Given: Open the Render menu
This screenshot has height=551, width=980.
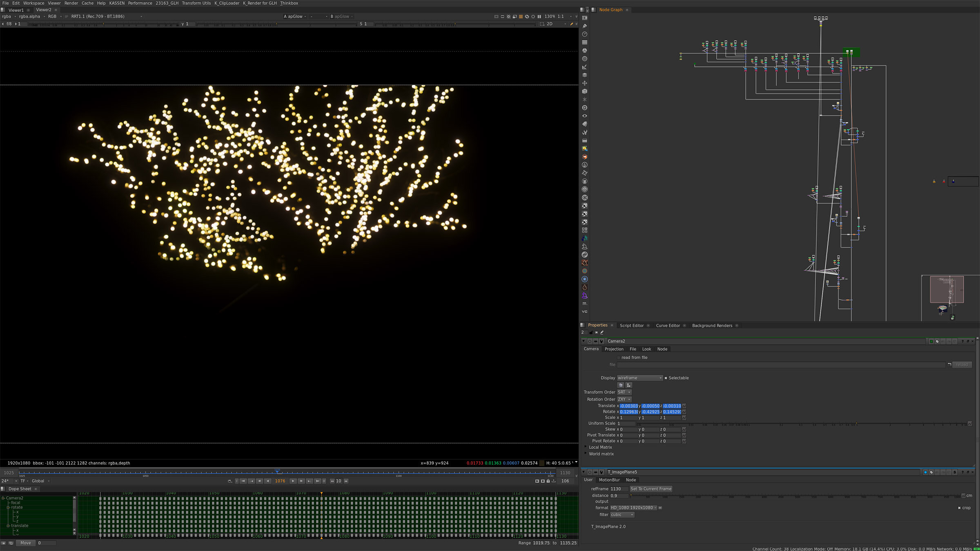Looking at the screenshot, I should pyautogui.click(x=71, y=3).
